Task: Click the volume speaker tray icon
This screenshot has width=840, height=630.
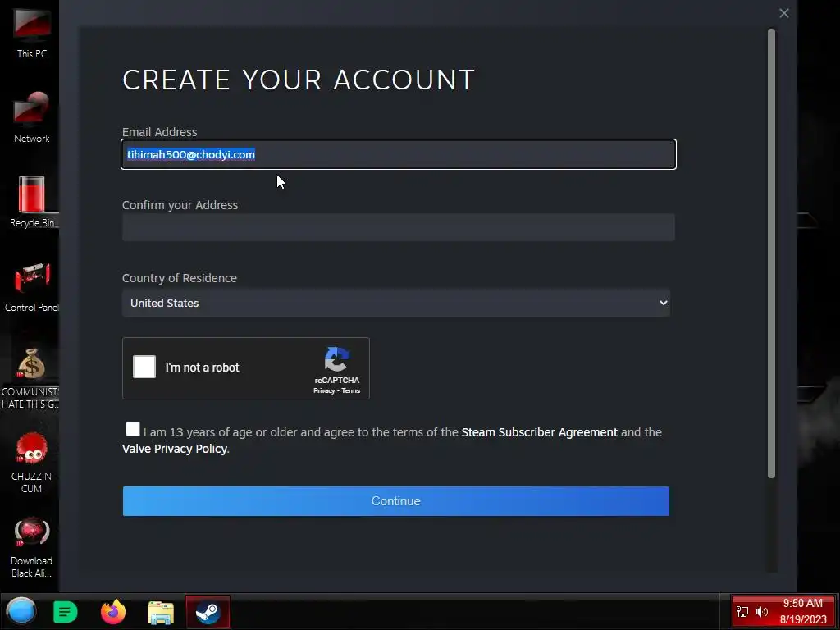Action: pyautogui.click(x=761, y=612)
